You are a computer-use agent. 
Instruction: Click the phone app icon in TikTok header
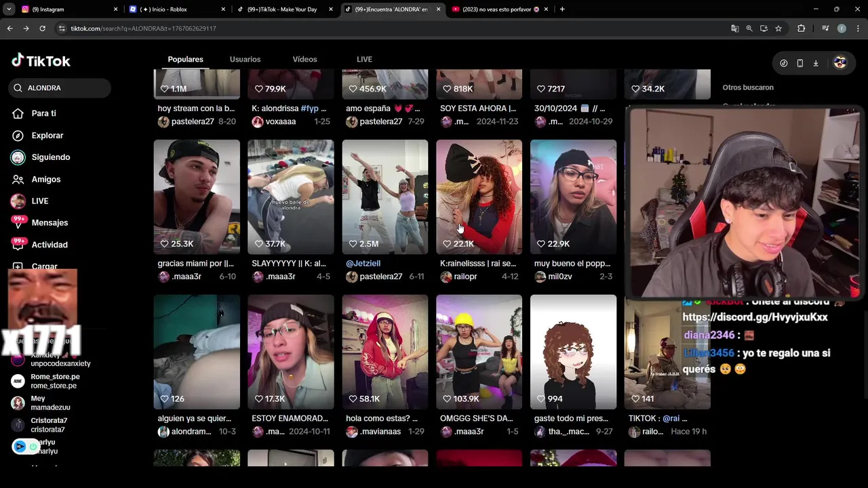(x=800, y=63)
